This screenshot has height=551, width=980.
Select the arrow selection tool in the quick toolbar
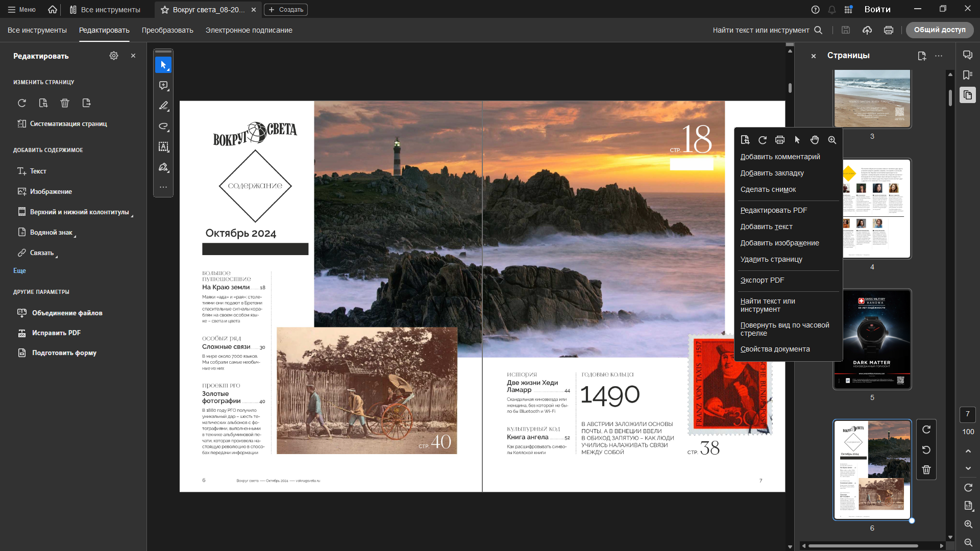163,65
